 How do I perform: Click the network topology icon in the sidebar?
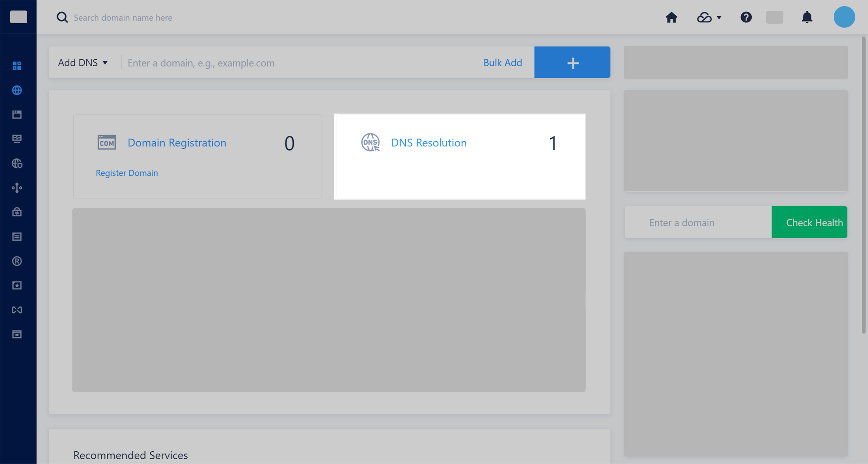coord(17,187)
